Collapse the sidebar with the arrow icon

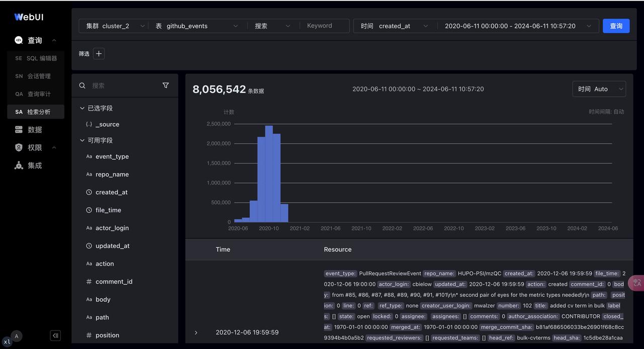[55, 335]
